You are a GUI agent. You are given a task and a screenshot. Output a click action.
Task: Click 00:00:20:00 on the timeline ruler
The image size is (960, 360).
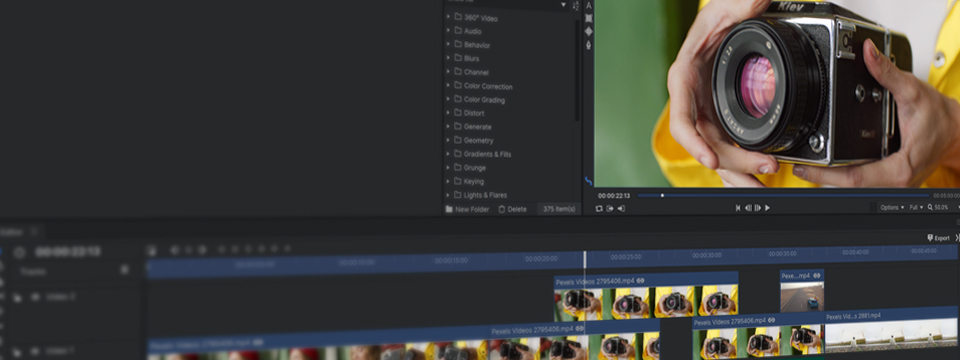click(x=541, y=259)
